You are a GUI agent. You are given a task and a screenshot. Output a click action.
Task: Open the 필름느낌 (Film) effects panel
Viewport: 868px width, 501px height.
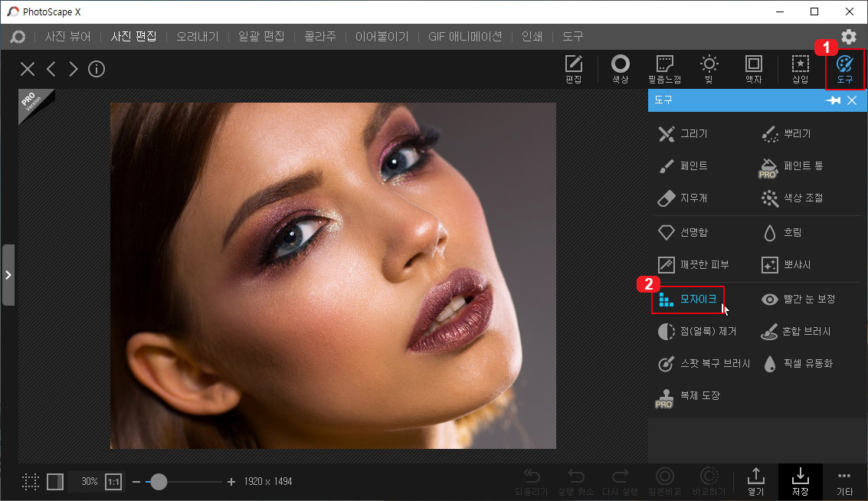click(664, 69)
